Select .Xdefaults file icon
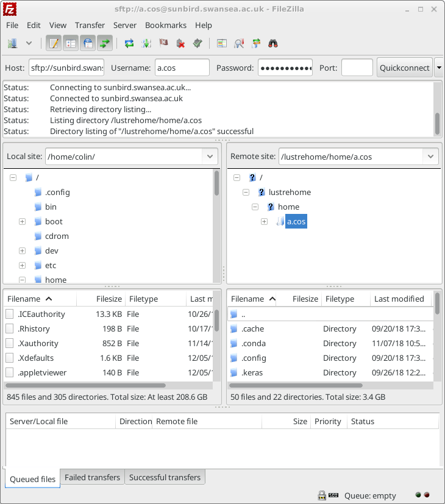445x504 pixels. point(10,358)
